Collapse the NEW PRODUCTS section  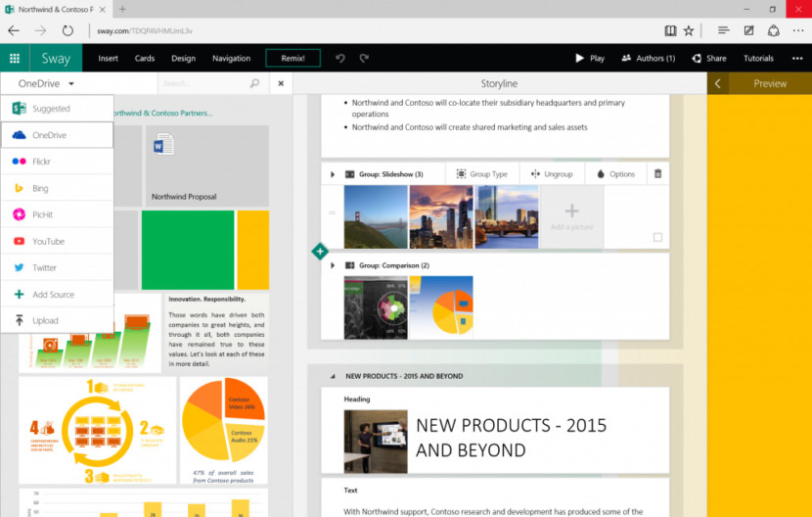333,376
